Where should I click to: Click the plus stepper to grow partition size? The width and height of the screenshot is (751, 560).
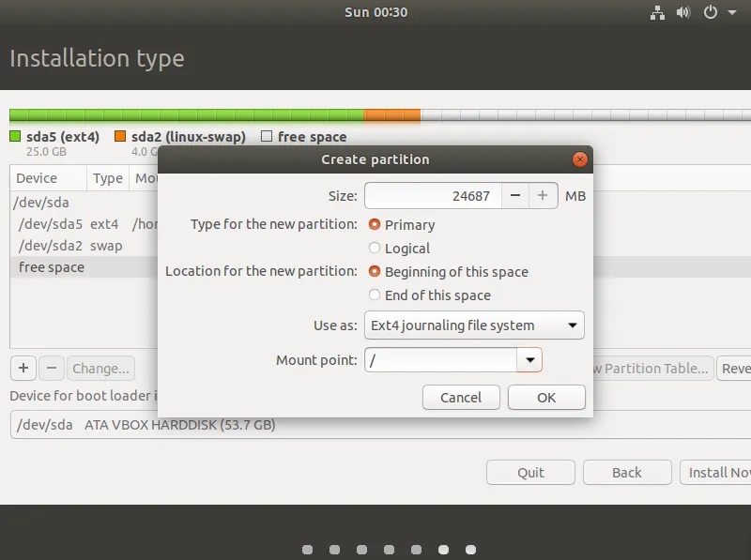pyautogui.click(x=543, y=195)
